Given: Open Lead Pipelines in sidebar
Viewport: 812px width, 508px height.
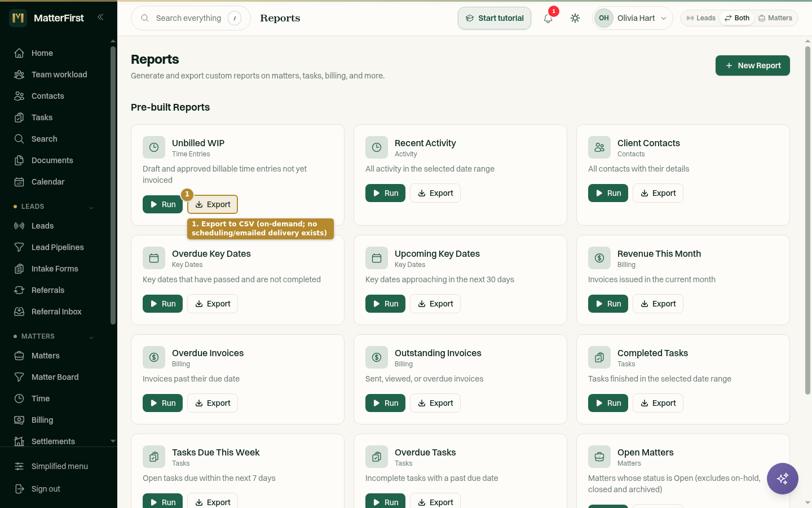Looking at the screenshot, I should pyautogui.click(x=54, y=247).
